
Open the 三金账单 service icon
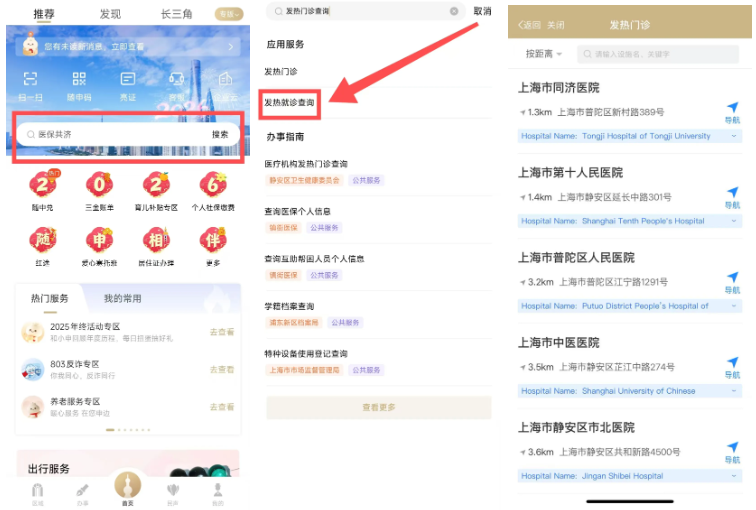(99, 188)
